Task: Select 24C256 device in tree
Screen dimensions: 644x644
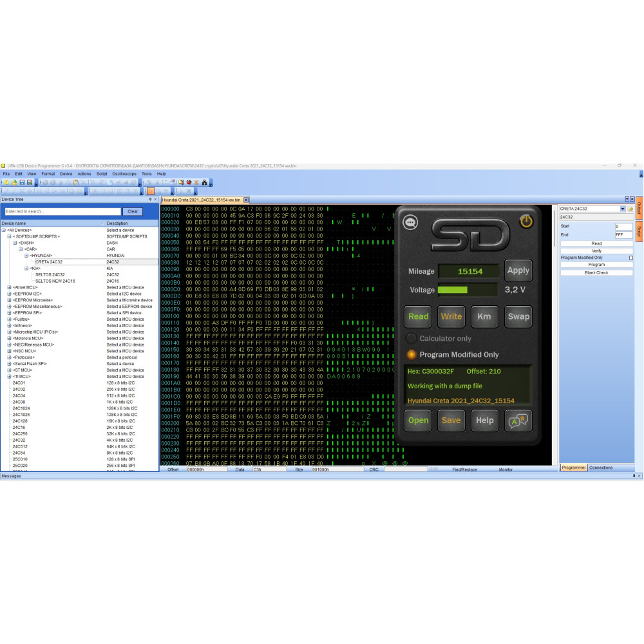Action: click(20, 433)
